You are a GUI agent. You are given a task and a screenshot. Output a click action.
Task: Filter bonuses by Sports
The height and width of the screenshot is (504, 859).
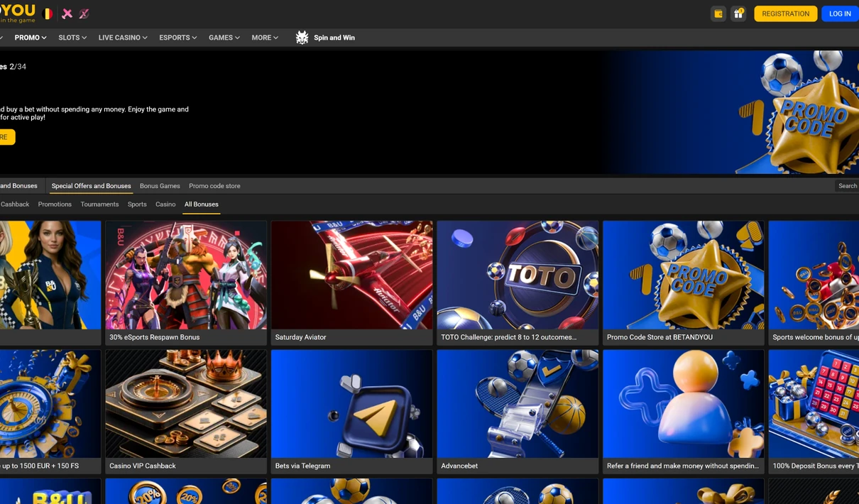tap(137, 204)
